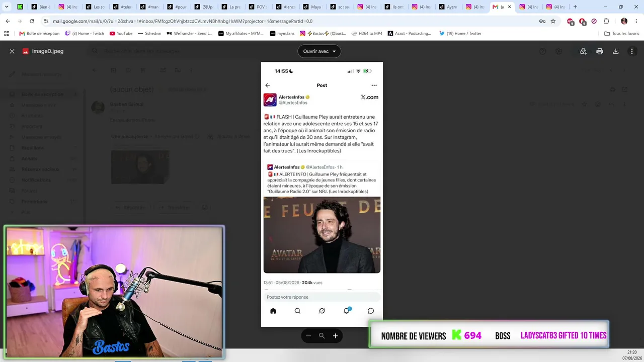The image size is (644, 362).
Task: Switch to the 'Les so' tab
Action: [95, 7]
